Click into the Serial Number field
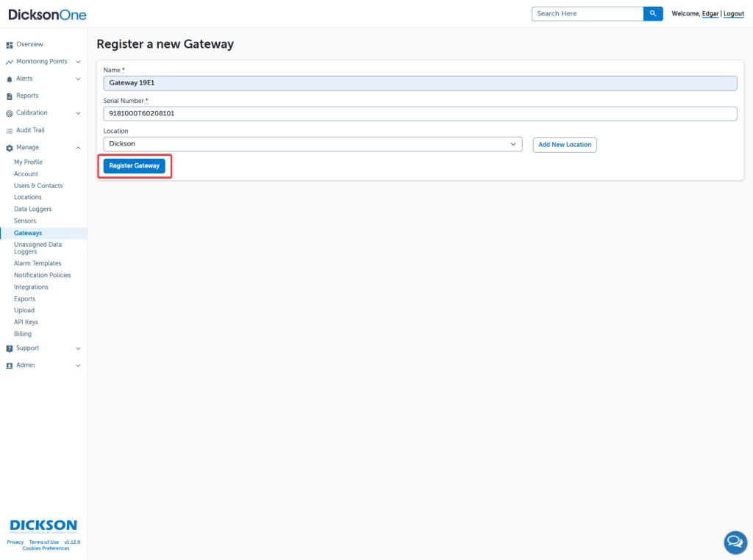753x560 pixels. 419,114
